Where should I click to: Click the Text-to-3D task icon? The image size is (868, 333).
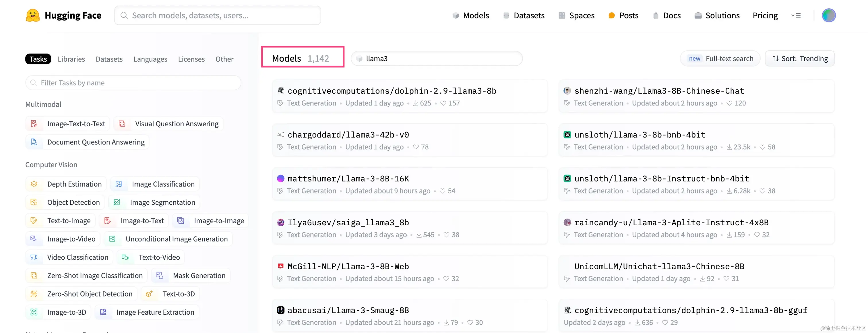pos(149,294)
